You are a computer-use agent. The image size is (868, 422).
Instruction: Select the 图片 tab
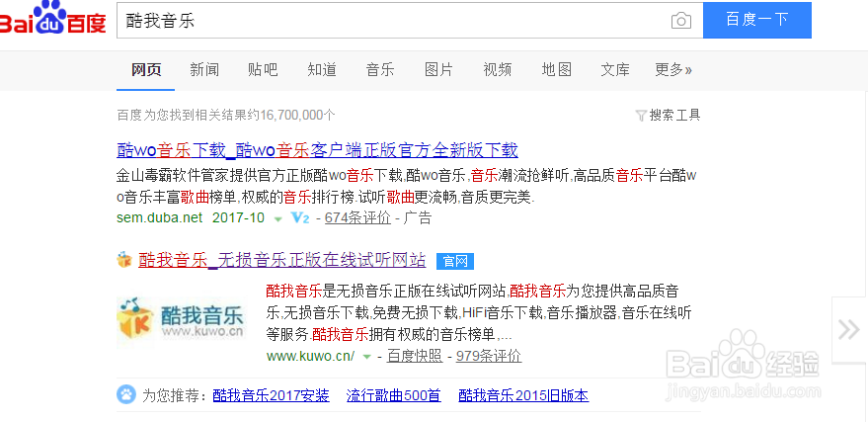pyautogui.click(x=439, y=70)
